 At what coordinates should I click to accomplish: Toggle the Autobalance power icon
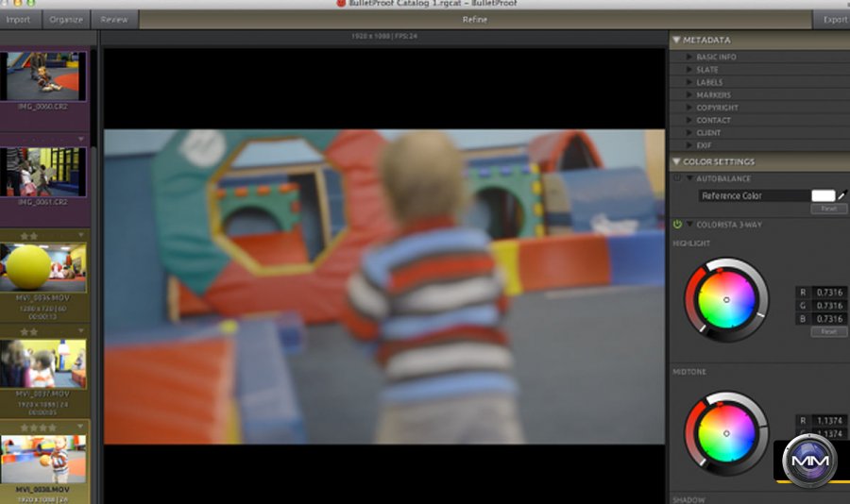point(677,178)
